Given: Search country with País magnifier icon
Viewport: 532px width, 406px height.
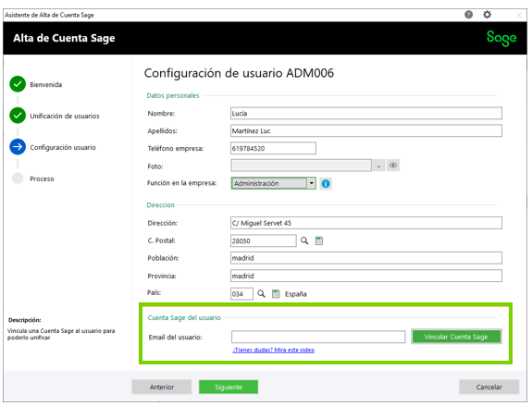Looking at the screenshot, I should pyautogui.click(x=261, y=294).
